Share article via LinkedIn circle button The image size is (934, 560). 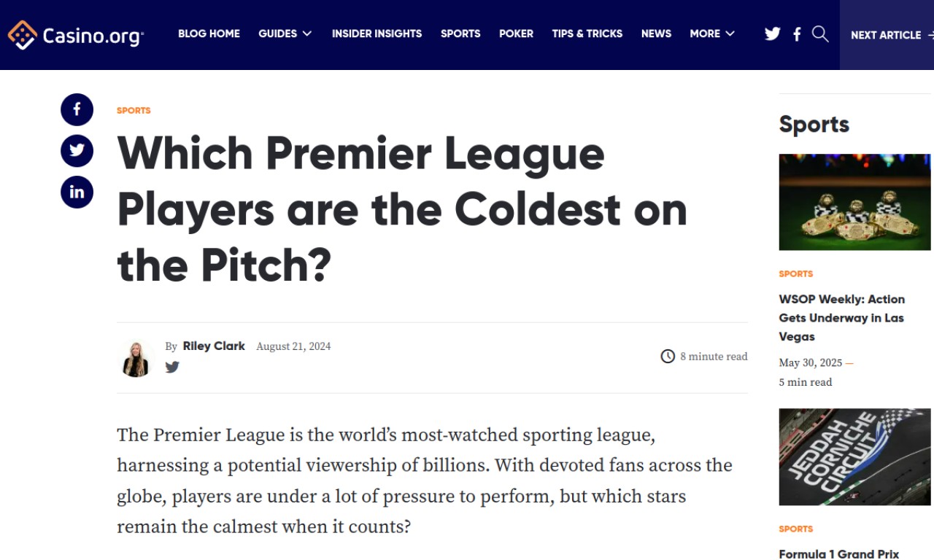[77, 192]
